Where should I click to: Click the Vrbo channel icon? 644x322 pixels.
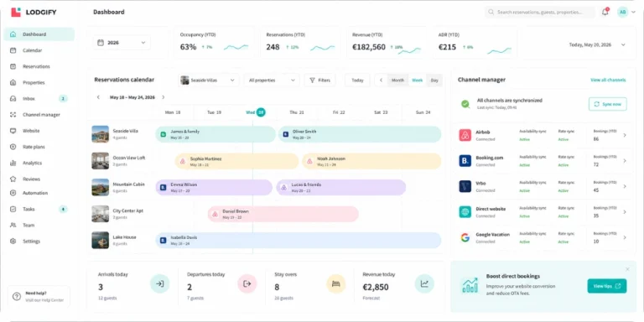point(465,186)
